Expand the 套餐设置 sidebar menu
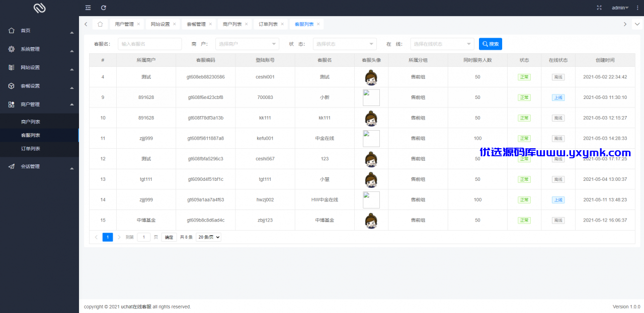 pyautogui.click(x=72, y=88)
